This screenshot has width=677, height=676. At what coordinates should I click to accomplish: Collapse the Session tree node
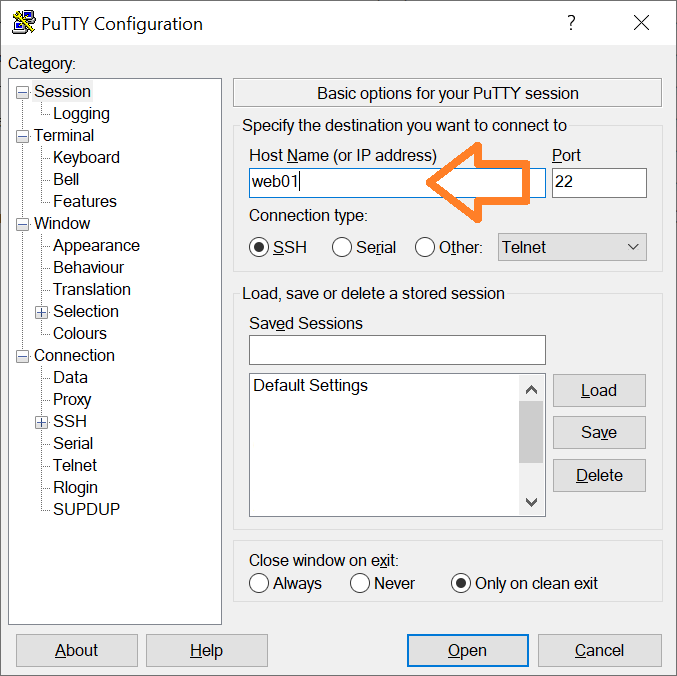tap(22, 92)
